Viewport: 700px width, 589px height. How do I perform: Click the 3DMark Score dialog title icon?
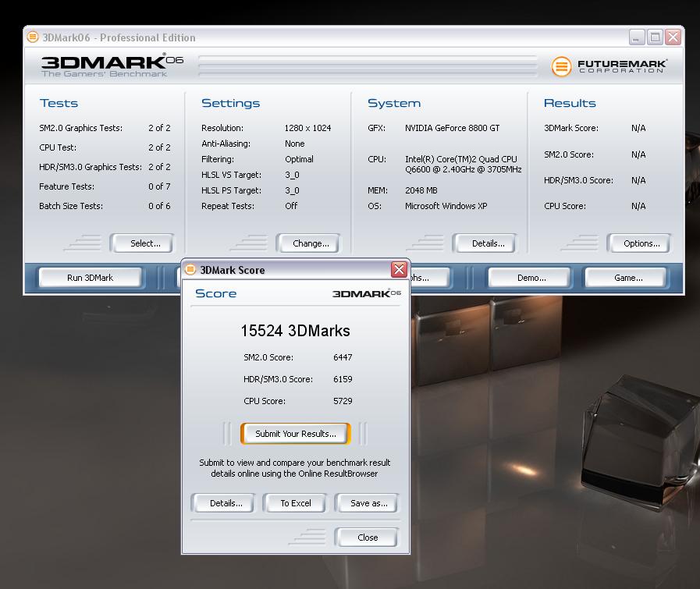coord(190,270)
